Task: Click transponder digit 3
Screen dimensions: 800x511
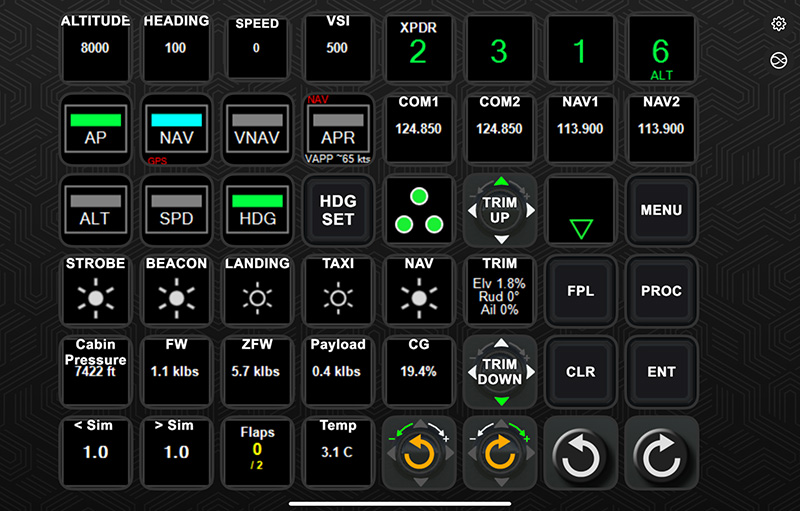Action: 500,48
